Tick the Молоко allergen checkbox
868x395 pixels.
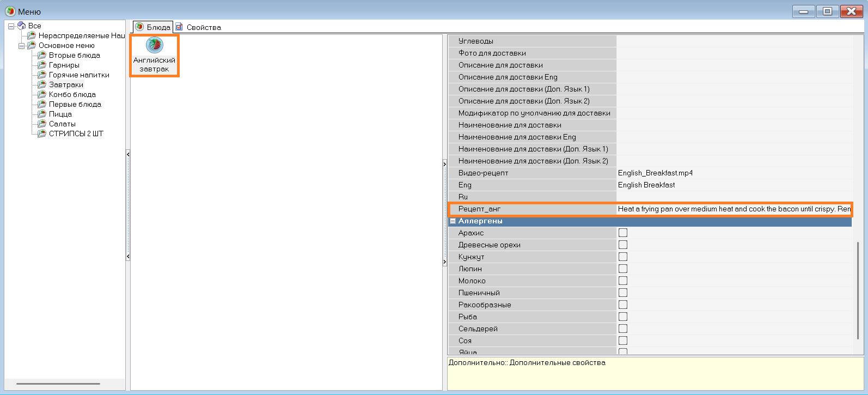point(623,281)
